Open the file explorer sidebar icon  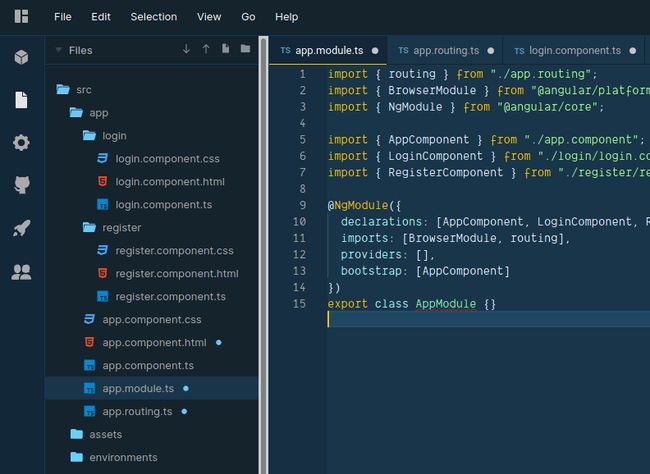[x=21, y=100]
